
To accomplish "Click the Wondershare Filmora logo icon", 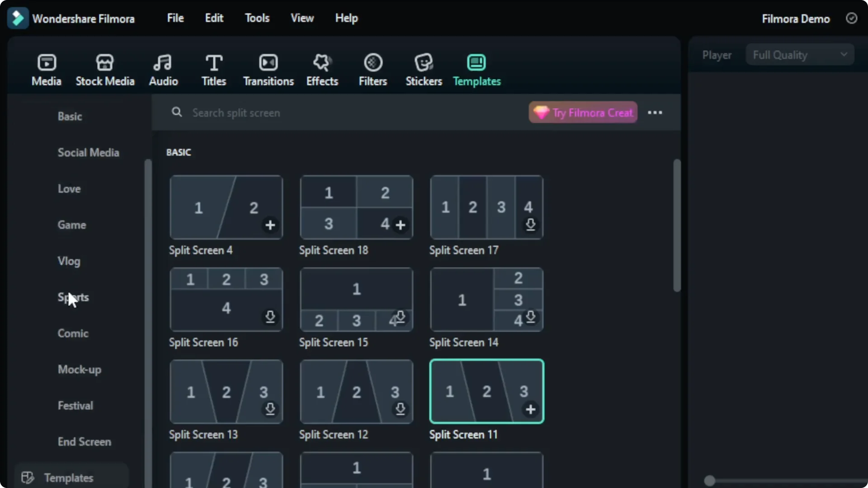I will [x=18, y=19].
